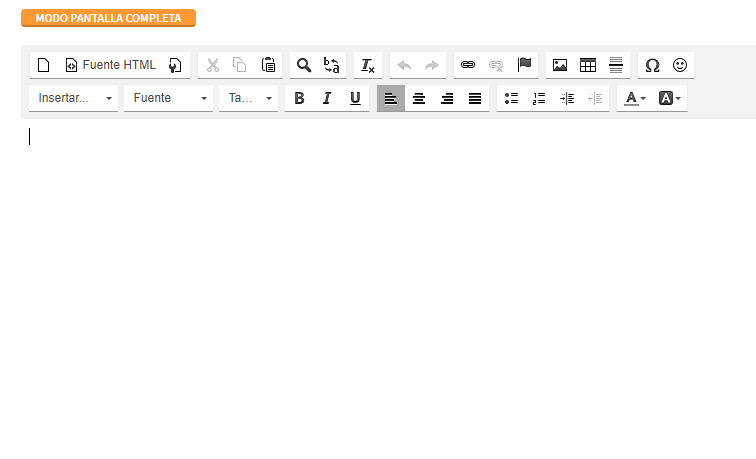The height and width of the screenshot is (459, 756).
Task: Justify the text
Action: coord(475,98)
